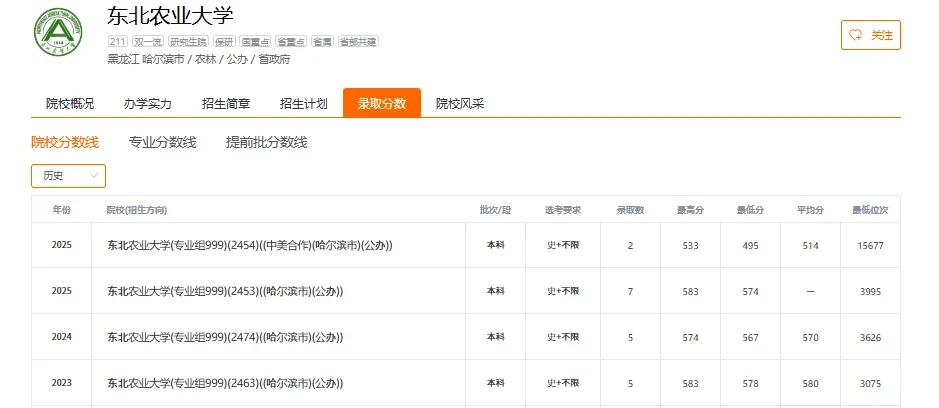The height and width of the screenshot is (408, 939).
Task: Click the lowest score 567
Action: [x=750, y=338]
